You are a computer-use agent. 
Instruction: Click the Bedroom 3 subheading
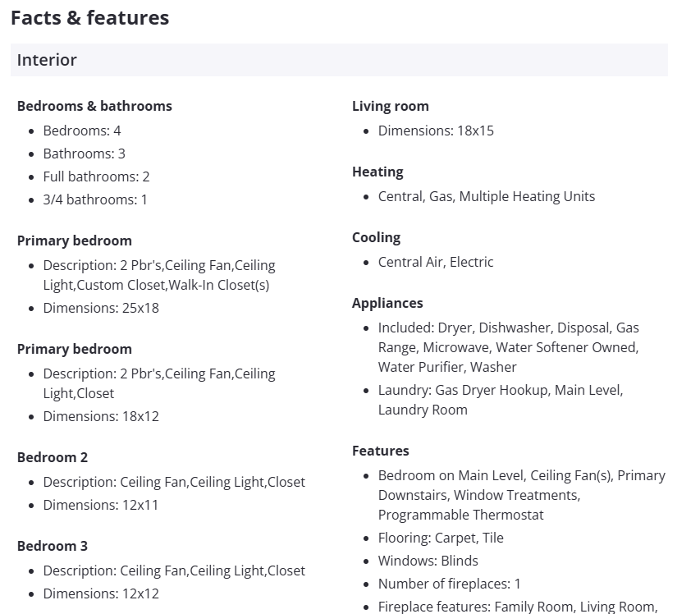pos(53,546)
